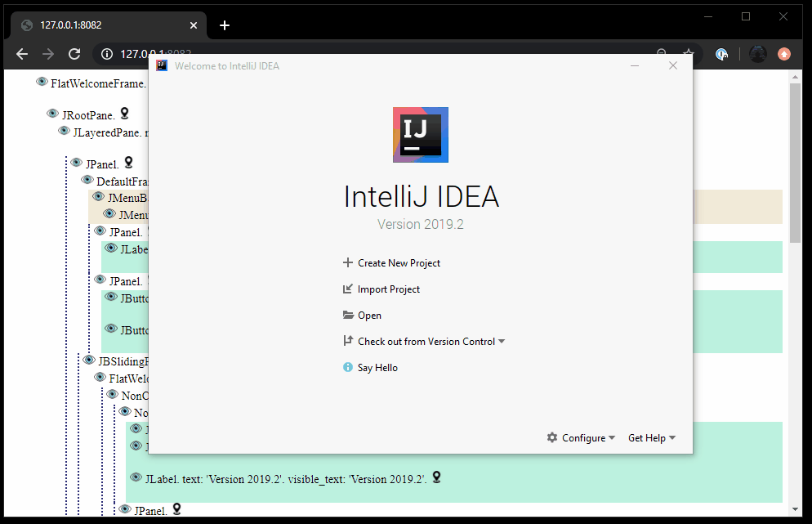
Task: Click the IntelliJ icon in dialog title bar
Action: pos(162,66)
